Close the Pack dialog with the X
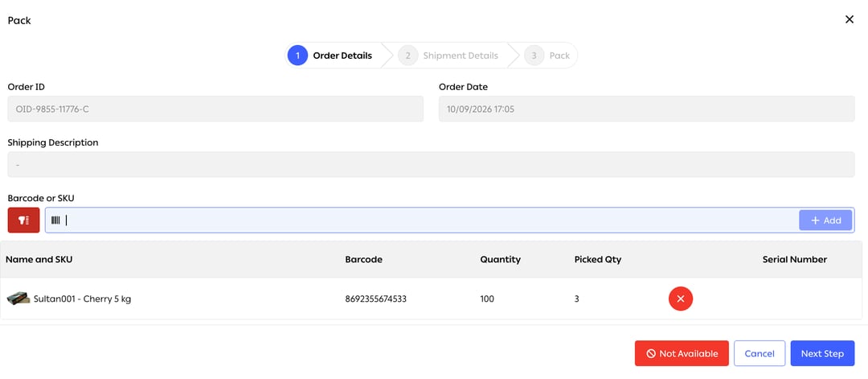 [850, 19]
